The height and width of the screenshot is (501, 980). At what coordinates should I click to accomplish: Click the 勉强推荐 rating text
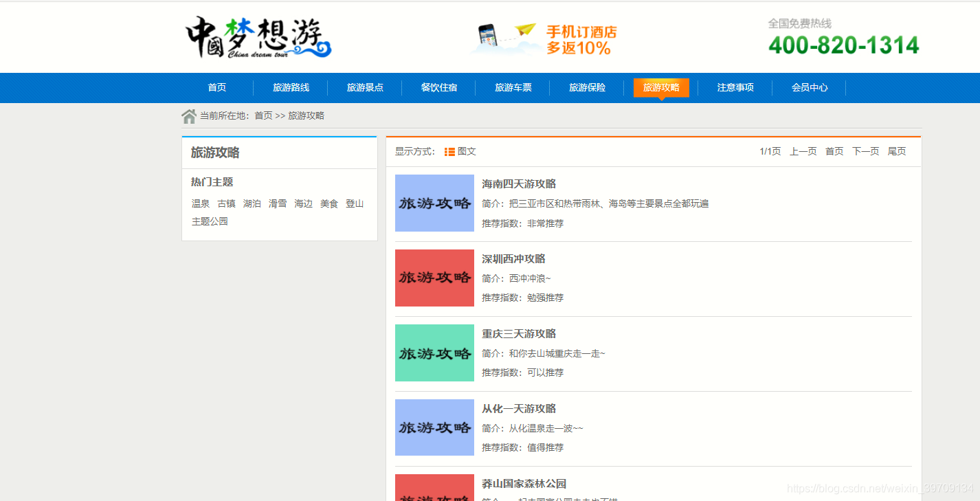point(545,298)
